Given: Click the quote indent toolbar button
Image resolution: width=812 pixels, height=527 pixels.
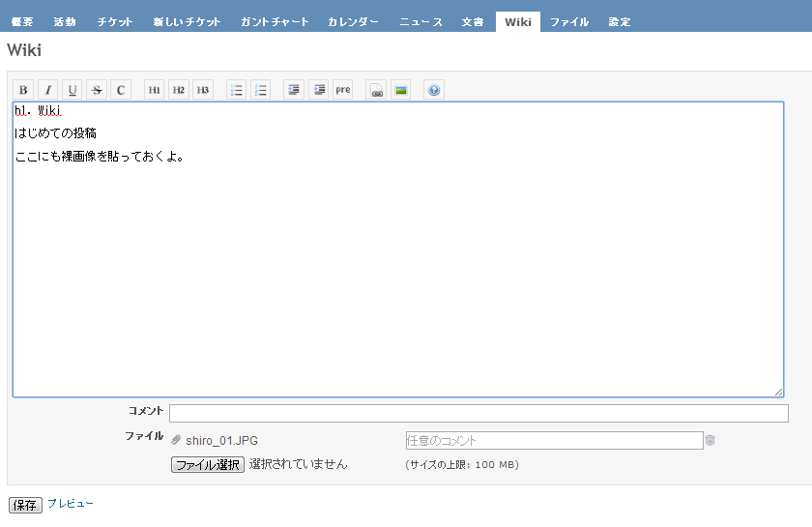Looking at the screenshot, I should [x=294, y=90].
